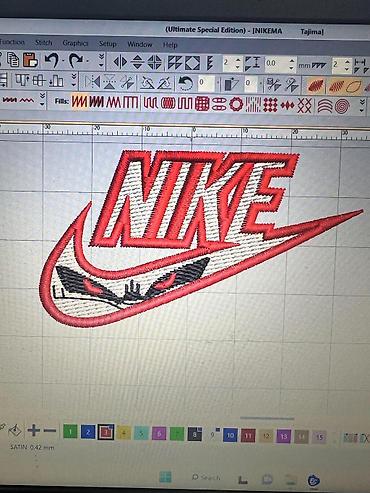Viewport: 370px width, 493px height.
Task: Select the contour arcs fill icon
Action: point(324,106)
